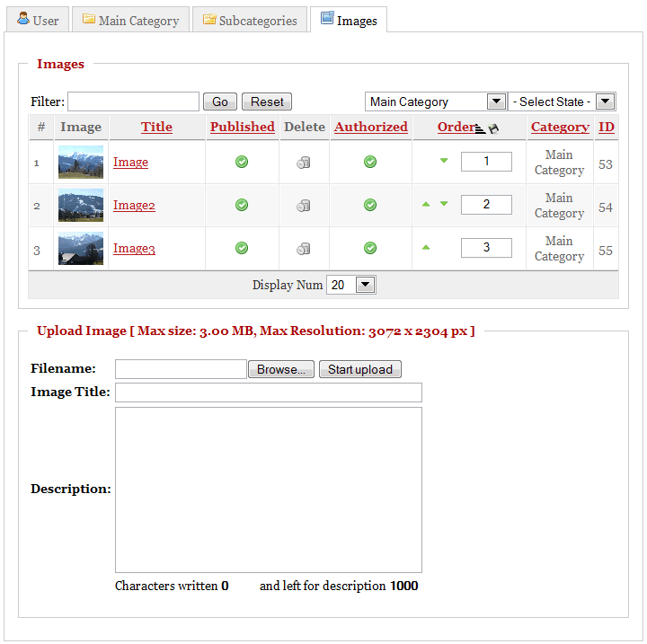This screenshot has width=647, height=644.
Task: Sort table by ID column
Action: pos(607,127)
